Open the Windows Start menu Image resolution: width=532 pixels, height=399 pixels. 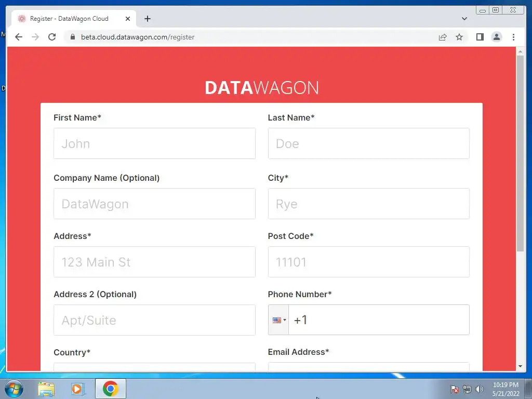coord(14,389)
